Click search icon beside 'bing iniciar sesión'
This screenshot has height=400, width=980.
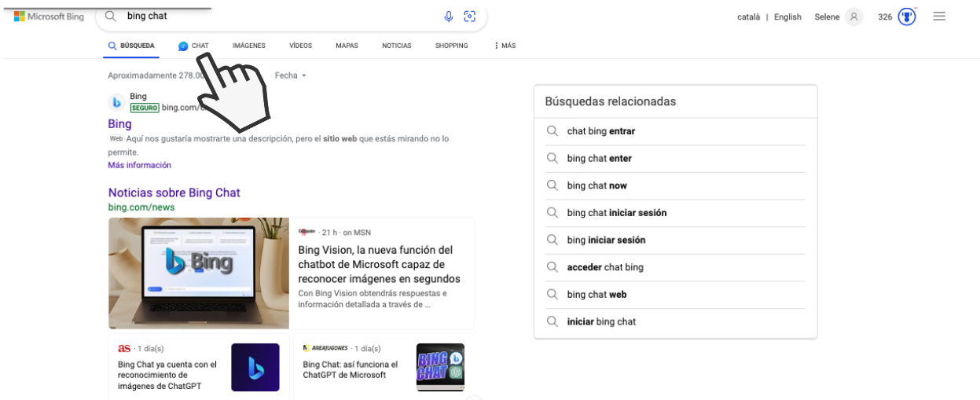coord(552,240)
